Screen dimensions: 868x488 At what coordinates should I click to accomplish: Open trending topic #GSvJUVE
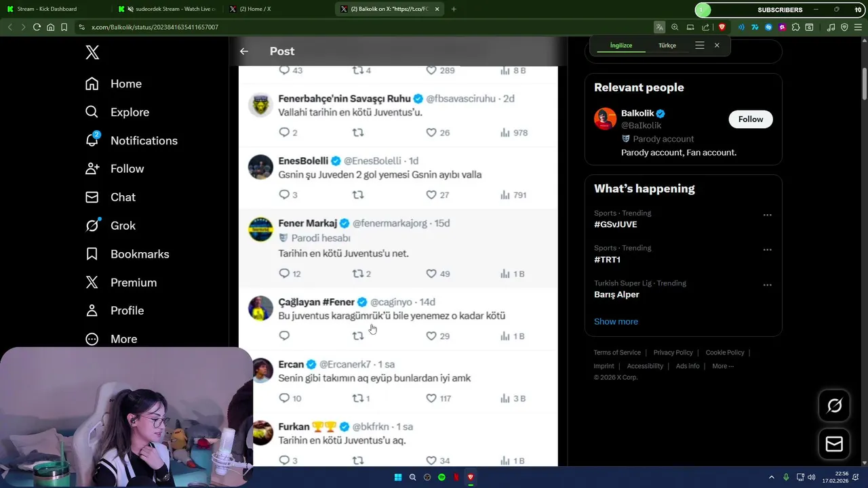coord(616,224)
